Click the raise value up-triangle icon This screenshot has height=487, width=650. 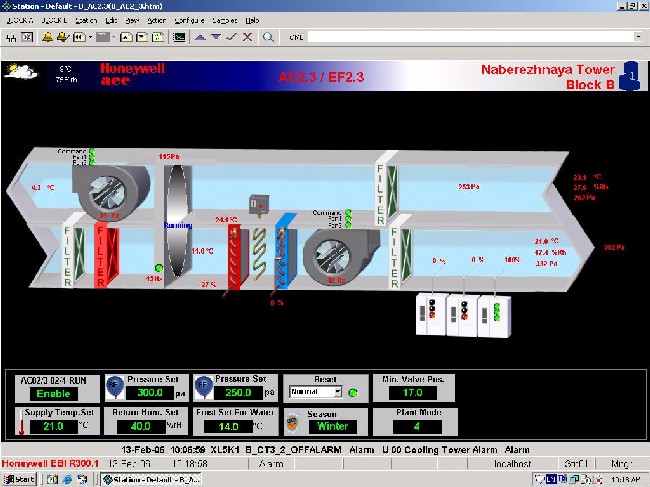200,37
